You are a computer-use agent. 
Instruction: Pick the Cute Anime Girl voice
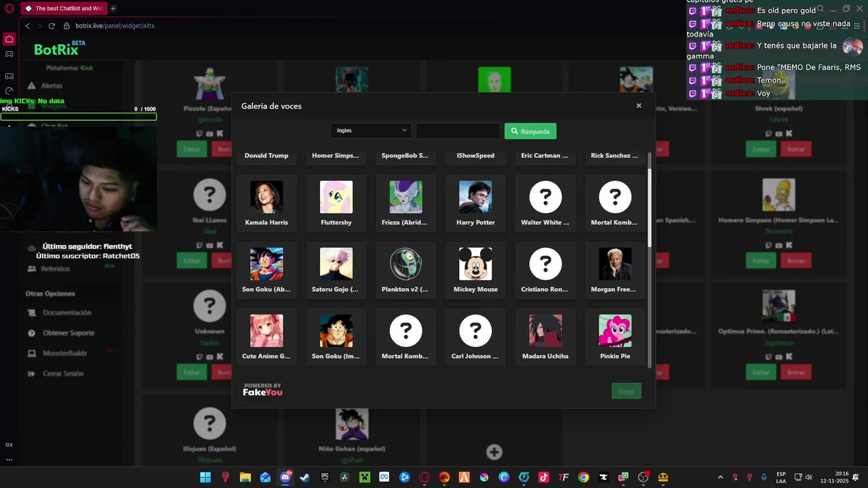tap(267, 338)
